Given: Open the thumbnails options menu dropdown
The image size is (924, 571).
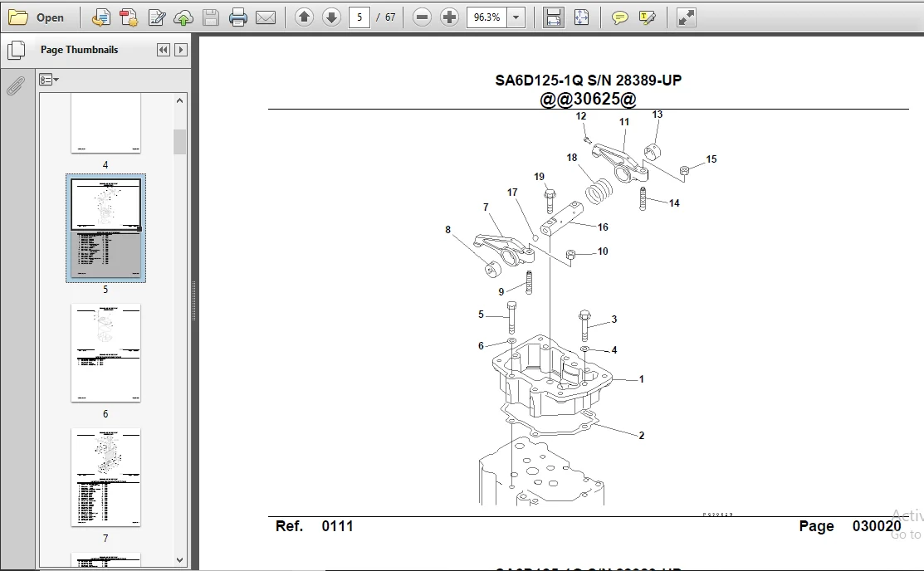Looking at the screenshot, I should 49,80.
